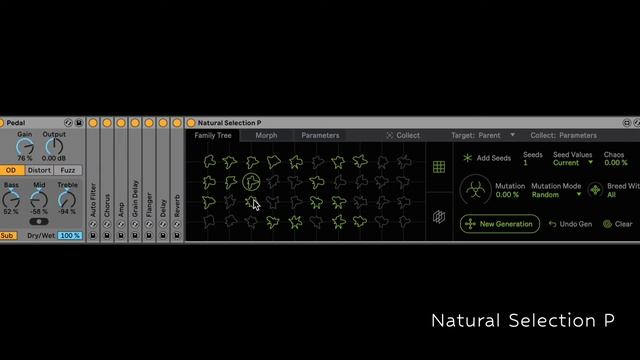Toggle Auto Filter device activator

pos(93,123)
